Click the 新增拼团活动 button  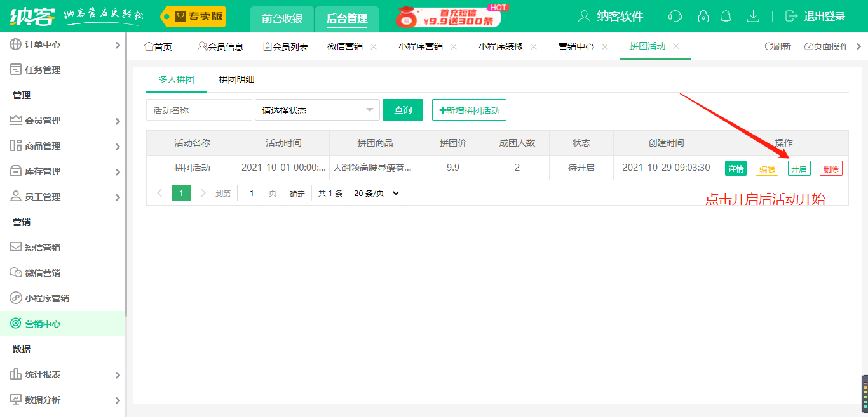469,110
